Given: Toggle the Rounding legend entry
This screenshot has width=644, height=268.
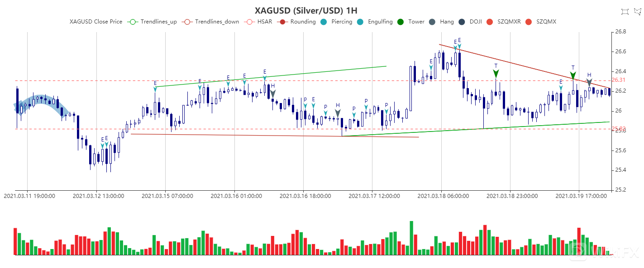Looking at the screenshot, I should click(298, 22).
